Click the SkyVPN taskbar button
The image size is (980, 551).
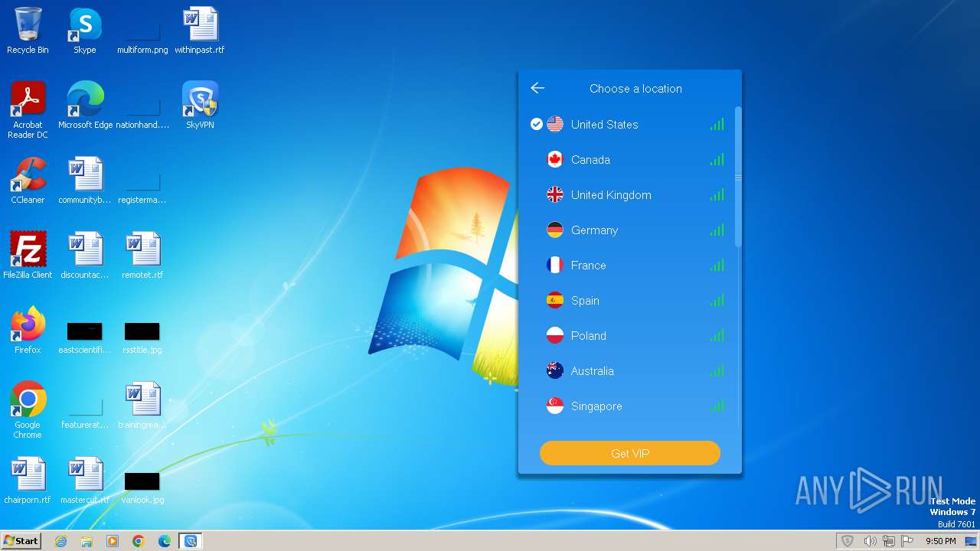[x=191, y=541]
